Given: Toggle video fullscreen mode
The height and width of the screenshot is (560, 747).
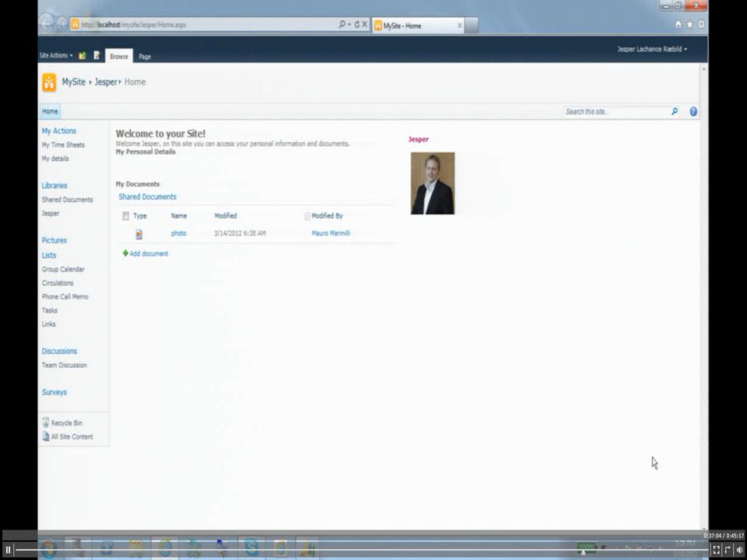Looking at the screenshot, I should [x=716, y=550].
